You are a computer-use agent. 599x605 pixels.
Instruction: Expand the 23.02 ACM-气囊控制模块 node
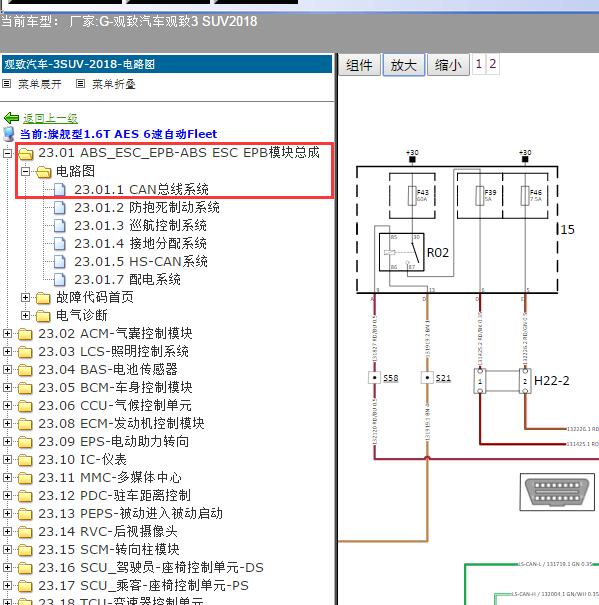(x=7, y=333)
